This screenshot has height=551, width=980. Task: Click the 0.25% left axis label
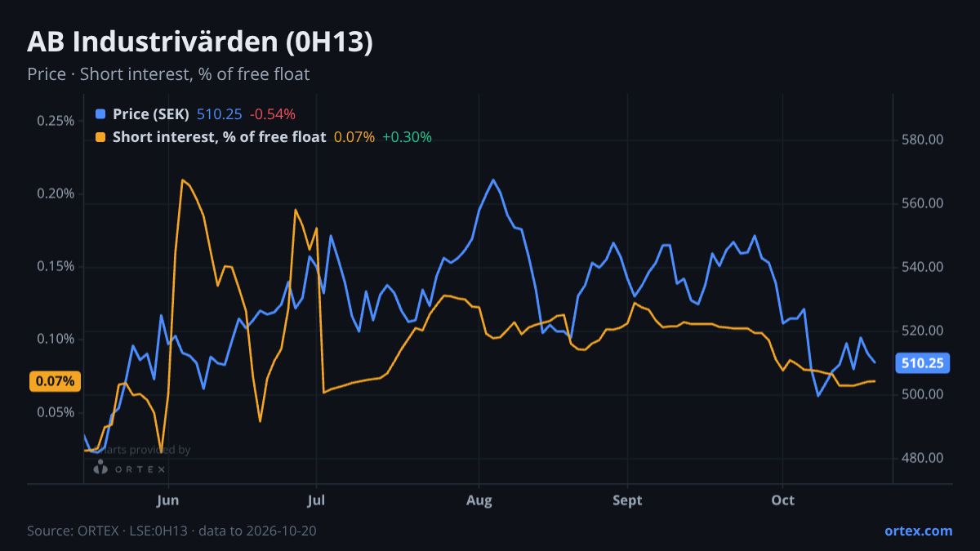(x=56, y=121)
